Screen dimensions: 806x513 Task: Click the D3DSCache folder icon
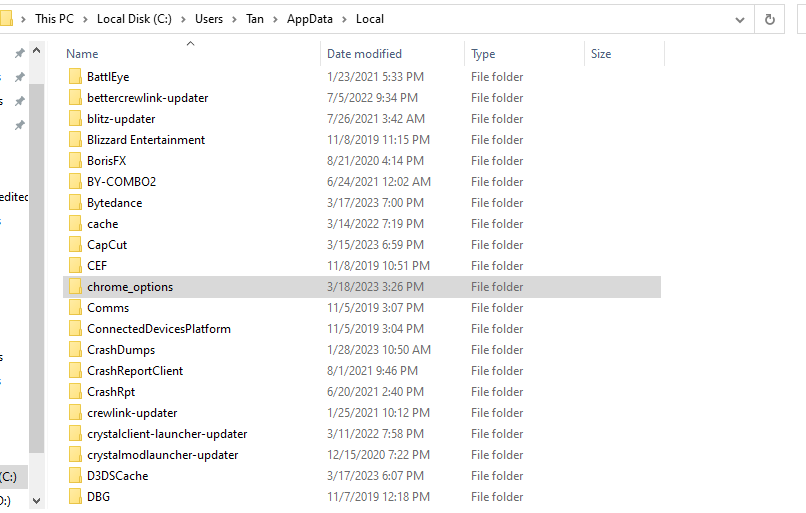[75, 476]
